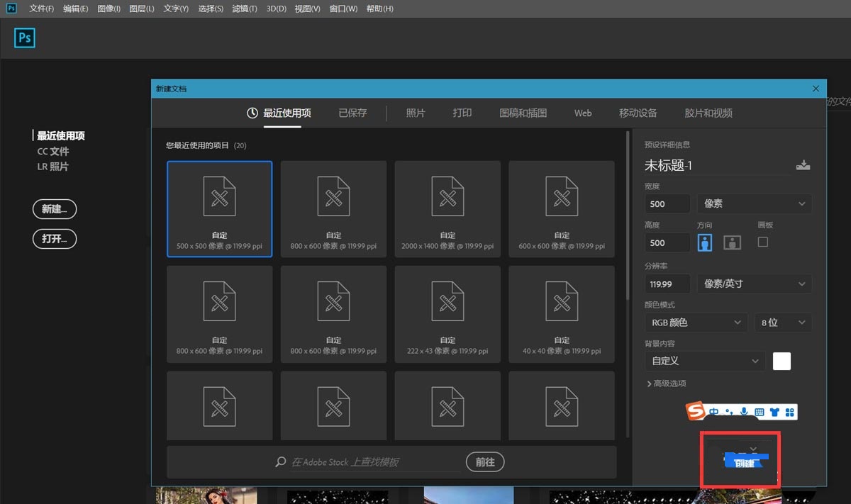Enable the 画板 checkbox

[764, 242]
